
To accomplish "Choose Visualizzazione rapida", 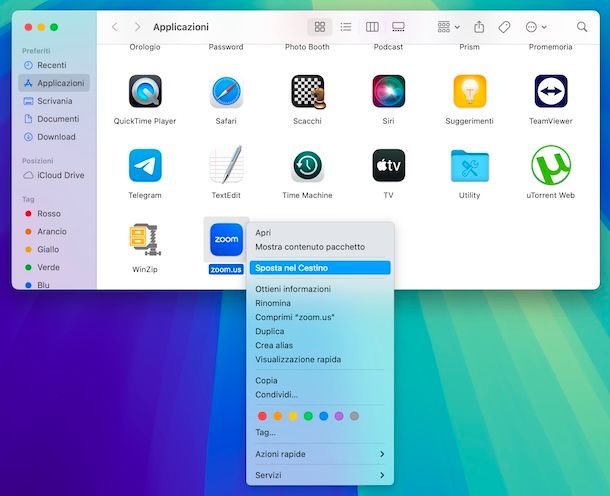I will (320, 359).
